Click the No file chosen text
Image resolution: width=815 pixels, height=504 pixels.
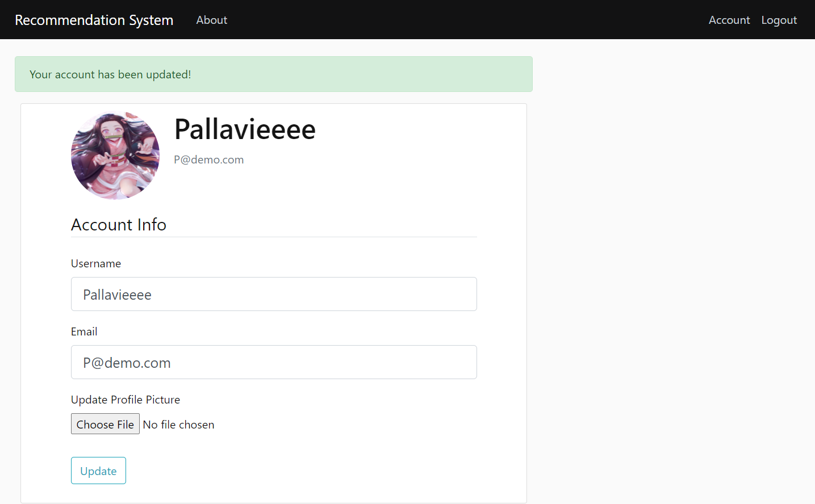pyautogui.click(x=178, y=425)
